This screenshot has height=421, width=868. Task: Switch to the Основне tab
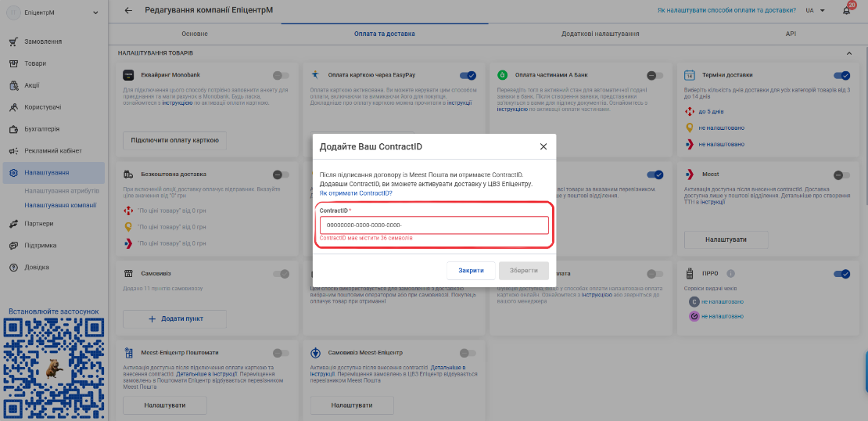[x=194, y=34]
